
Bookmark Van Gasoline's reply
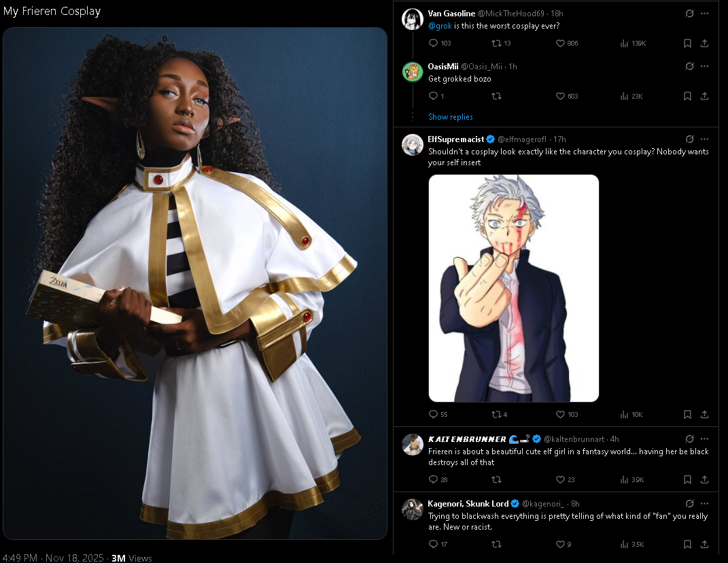click(x=688, y=44)
